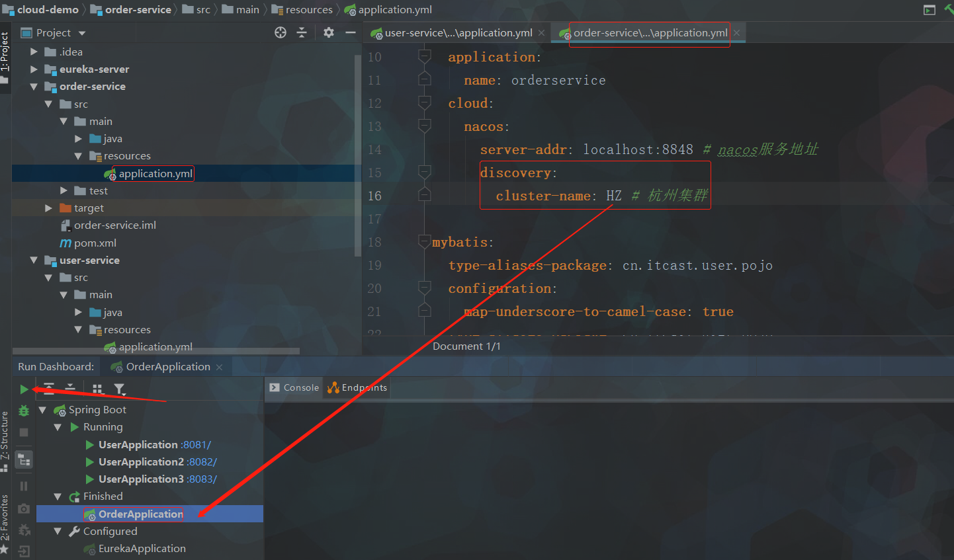
Task: Click the bug-with-arrow icon below the camera
Action: click(x=24, y=530)
